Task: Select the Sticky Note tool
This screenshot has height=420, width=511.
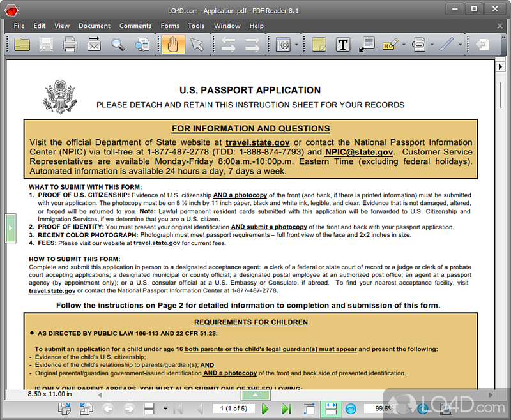Action: (319, 44)
